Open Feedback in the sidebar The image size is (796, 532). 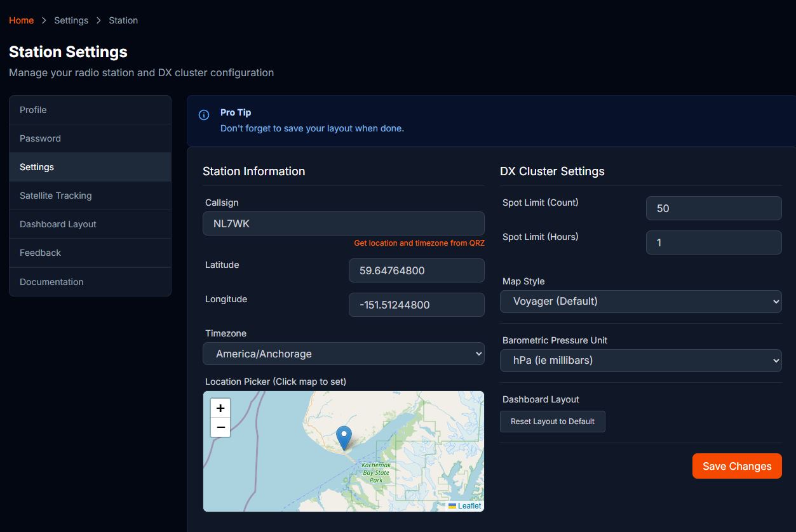tap(90, 253)
